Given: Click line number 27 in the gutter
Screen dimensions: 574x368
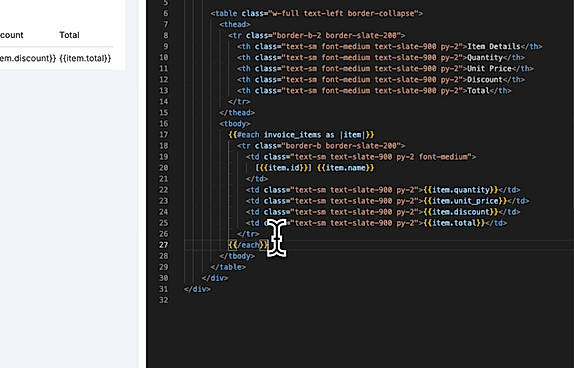Looking at the screenshot, I should (x=164, y=245).
